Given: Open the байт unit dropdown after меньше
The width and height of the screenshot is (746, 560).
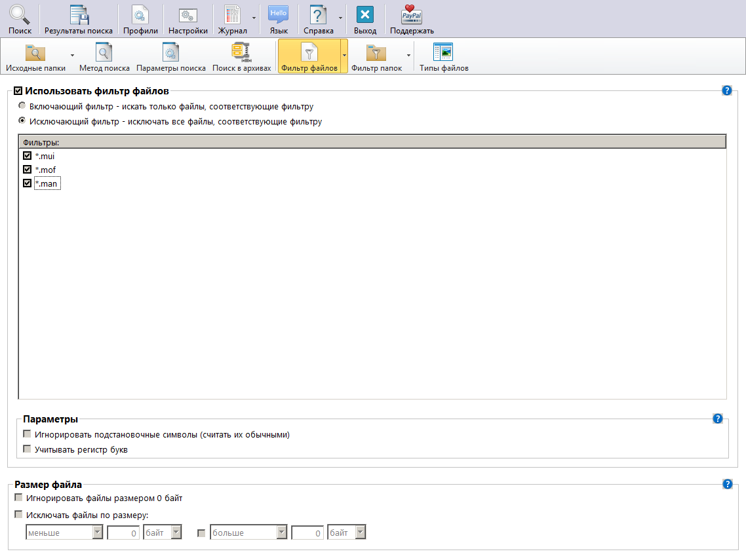Looking at the screenshot, I should tap(162, 532).
